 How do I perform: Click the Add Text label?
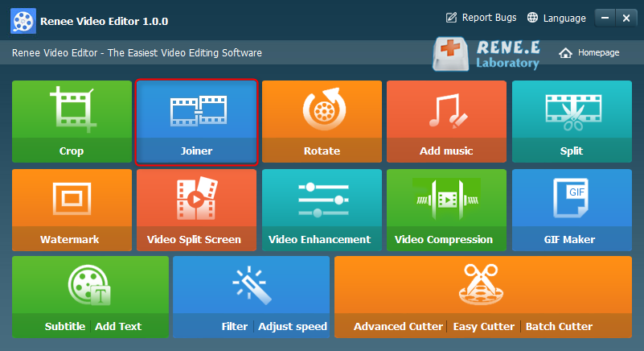pyautogui.click(x=118, y=327)
